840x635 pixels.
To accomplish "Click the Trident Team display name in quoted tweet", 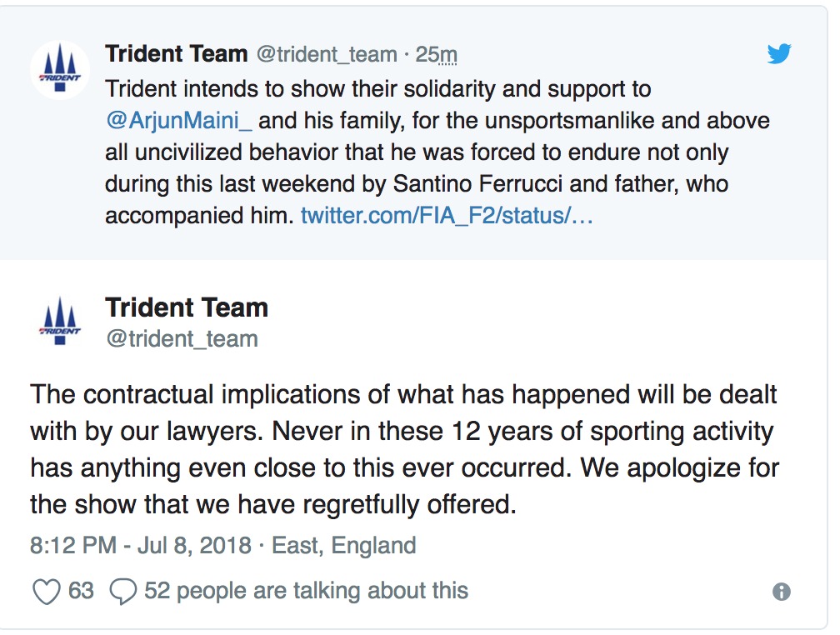I will coord(177,52).
